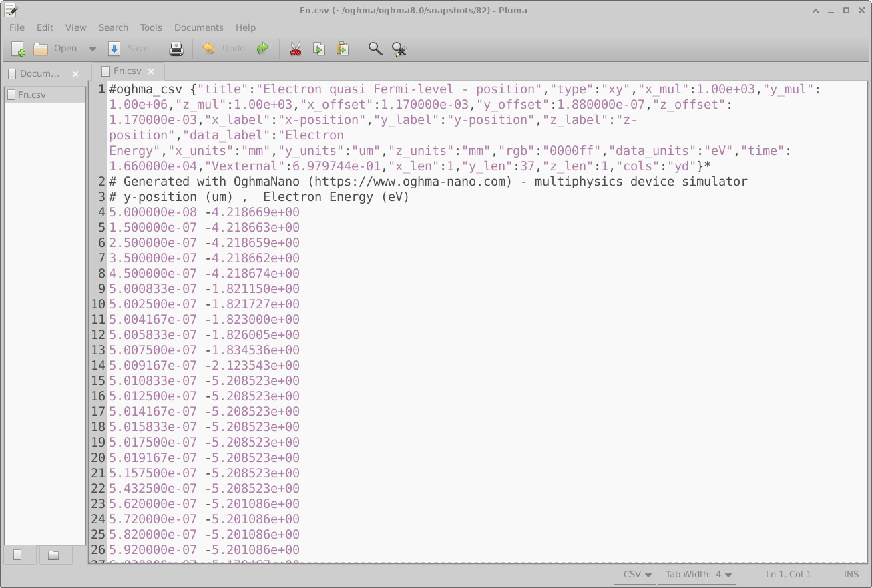Open the Search menu

coord(114,27)
